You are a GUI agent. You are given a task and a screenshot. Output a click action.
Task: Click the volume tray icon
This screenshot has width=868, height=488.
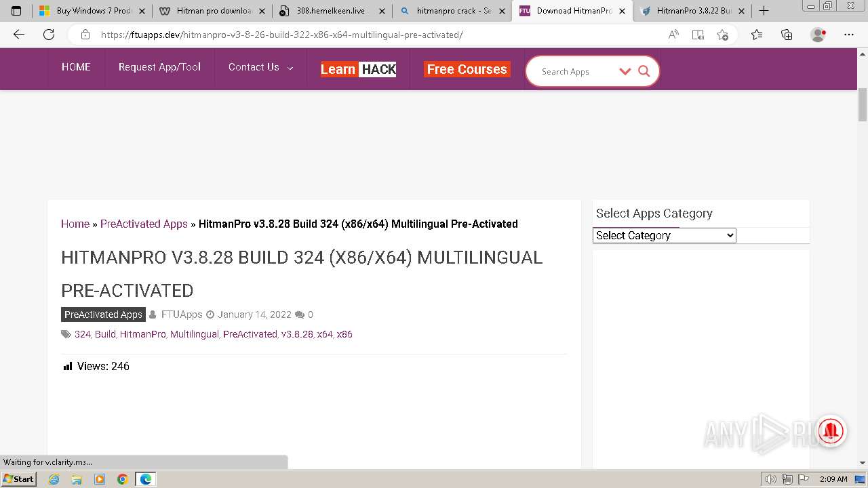770,479
